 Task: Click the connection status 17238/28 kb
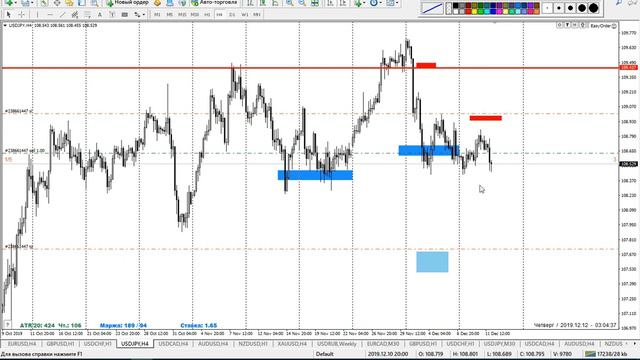[606, 354]
